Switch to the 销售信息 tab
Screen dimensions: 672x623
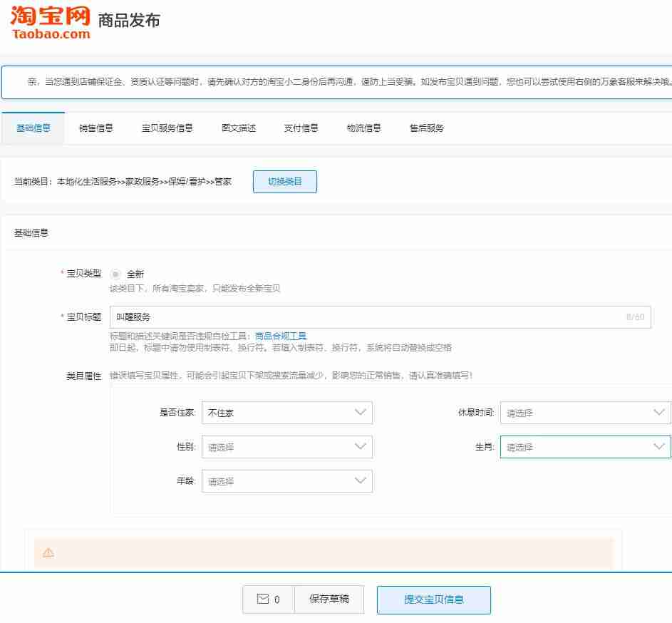(95, 128)
